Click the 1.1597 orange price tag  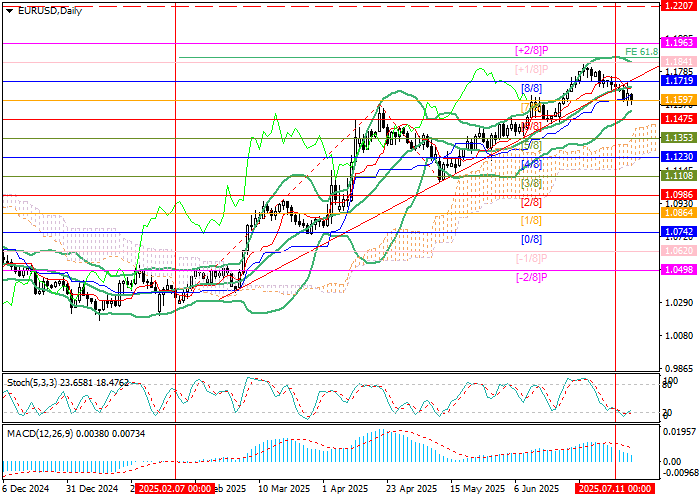pyautogui.click(x=681, y=100)
